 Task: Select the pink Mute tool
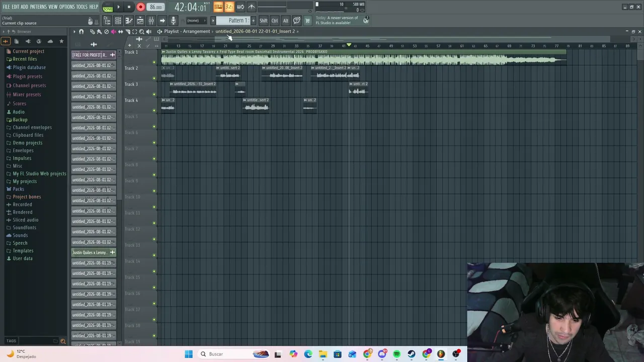pyautogui.click(x=113, y=31)
